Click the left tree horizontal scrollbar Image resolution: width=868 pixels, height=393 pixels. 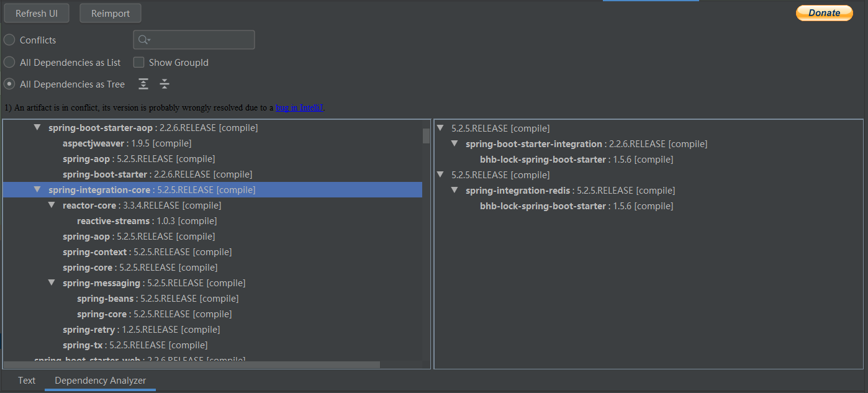click(x=191, y=365)
